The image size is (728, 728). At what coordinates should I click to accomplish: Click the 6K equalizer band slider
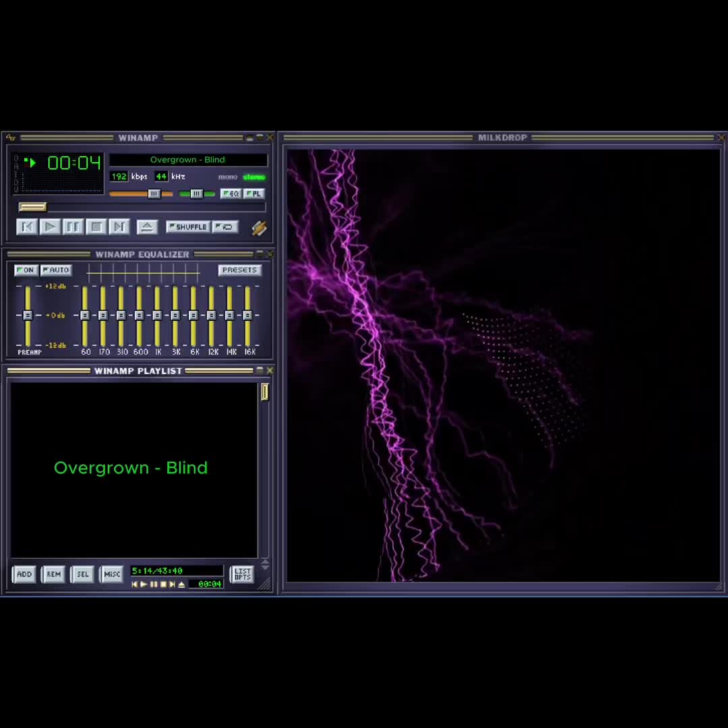(193, 315)
